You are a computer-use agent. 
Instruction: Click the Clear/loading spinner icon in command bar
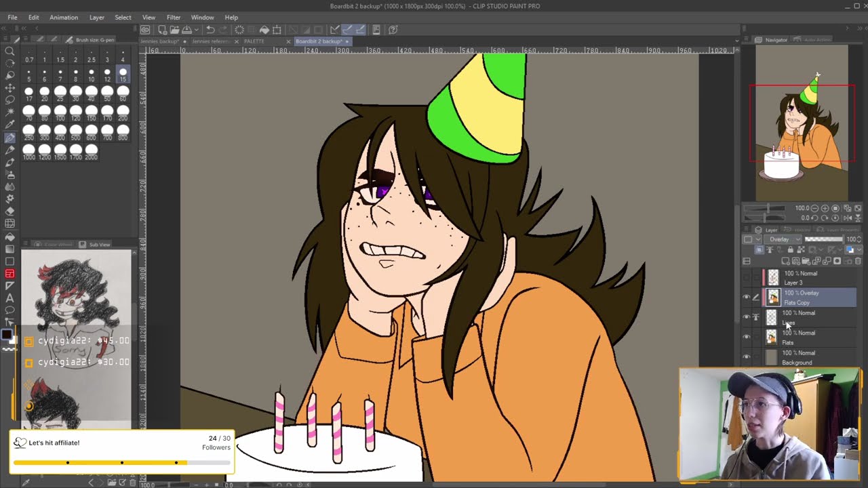(x=239, y=30)
